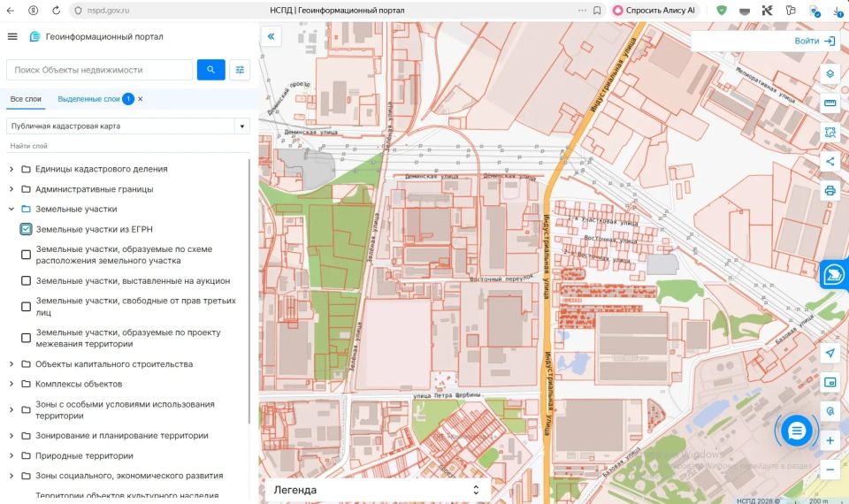The width and height of the screenshot is (849, 504).
Task: Open the search filter settings icon
Action: click(x=240, y=70)
